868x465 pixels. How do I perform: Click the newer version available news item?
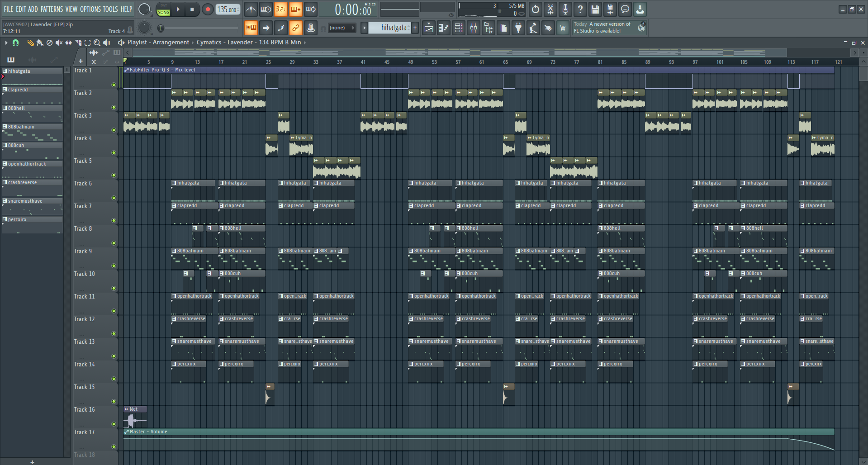(609, 28)
